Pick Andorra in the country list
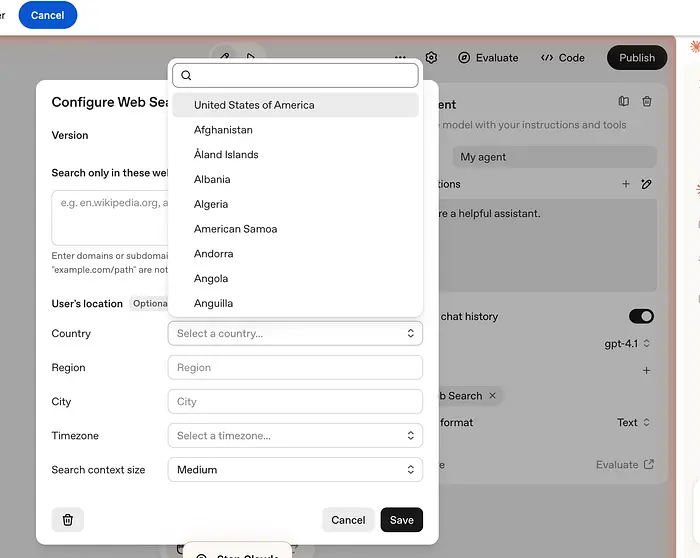 point(213,254)
